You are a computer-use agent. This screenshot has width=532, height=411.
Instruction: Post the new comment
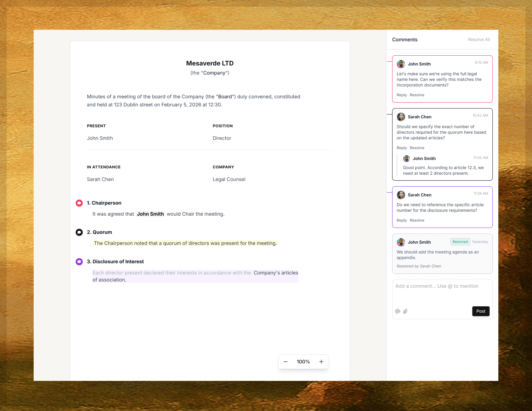(481, 311)
